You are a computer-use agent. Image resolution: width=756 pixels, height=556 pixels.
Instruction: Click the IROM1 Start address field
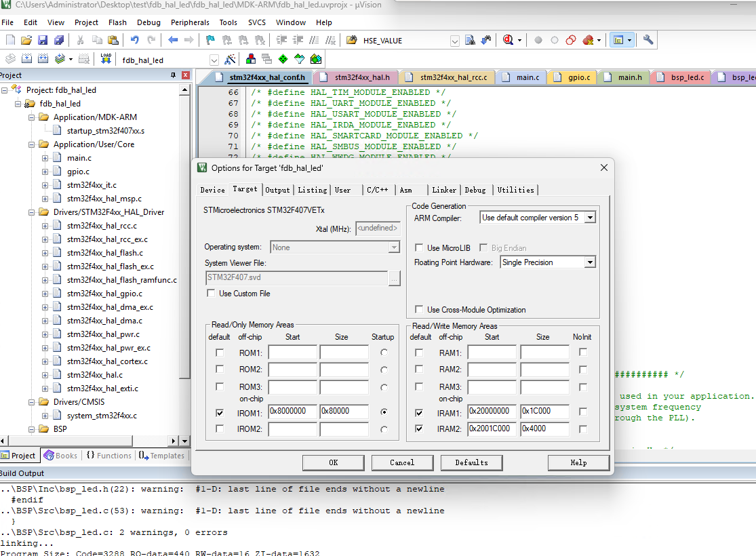click(293, 412)
